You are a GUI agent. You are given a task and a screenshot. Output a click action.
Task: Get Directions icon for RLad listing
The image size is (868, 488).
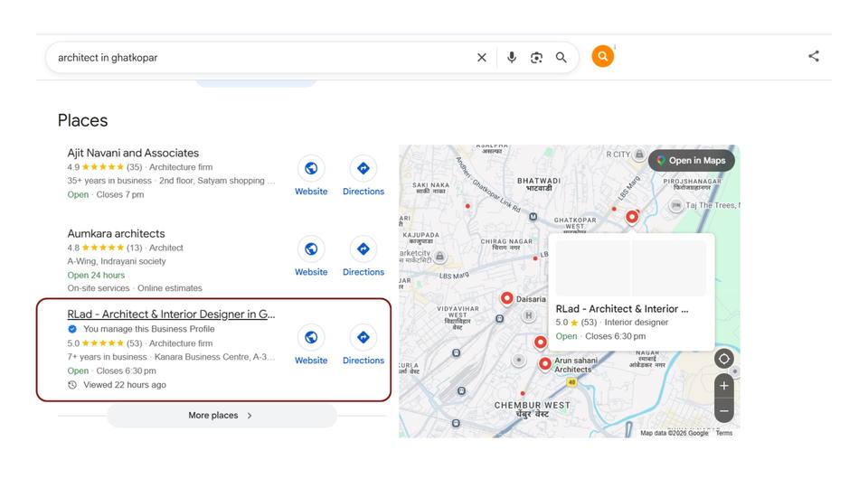[363, 337]
